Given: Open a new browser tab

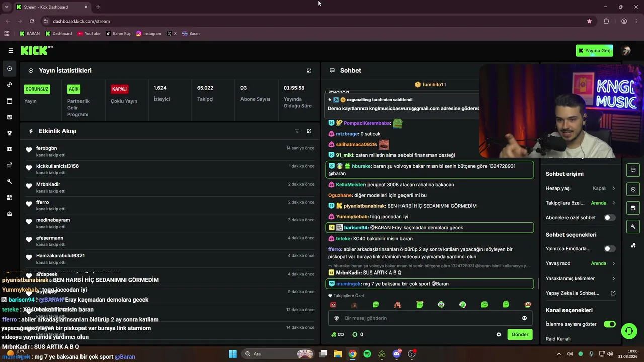Looking at the screenshot, I should [x=98, y=7].
